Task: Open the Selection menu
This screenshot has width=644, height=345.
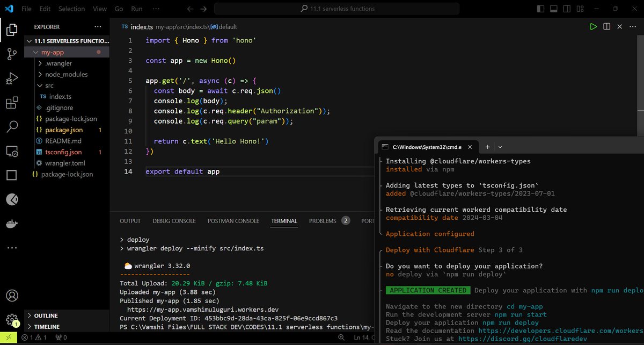Action: (x=71, y=9)
